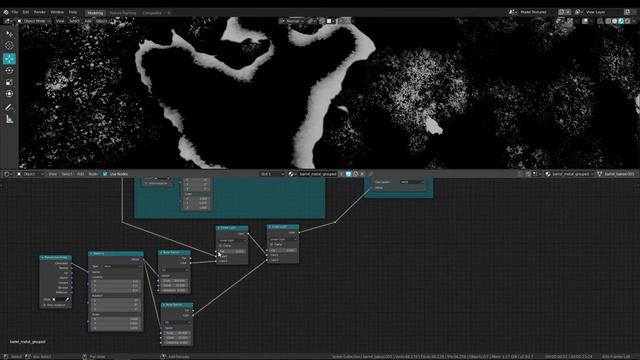Open the Help menu
The width and height of the screenshot is (640, 360).
click(73, 12)
